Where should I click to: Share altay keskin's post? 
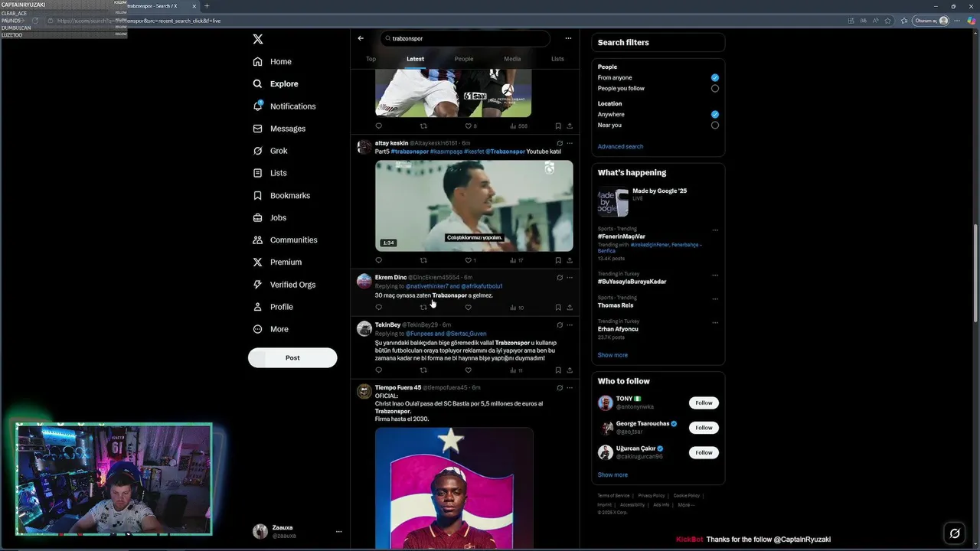pyautogui.click(x=569, y=260)
